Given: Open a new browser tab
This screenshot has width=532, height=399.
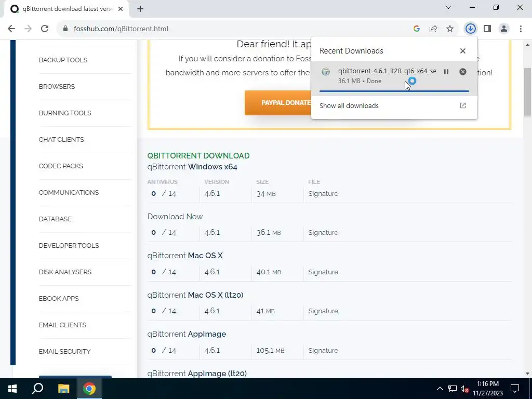Looking at the screenshot, I should (x=140, y=9).
